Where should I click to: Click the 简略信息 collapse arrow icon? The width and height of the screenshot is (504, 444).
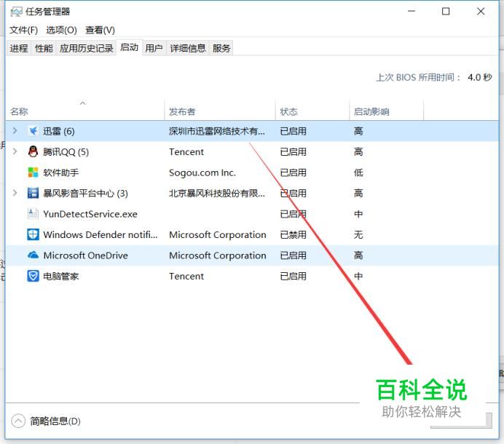(18, 421)
